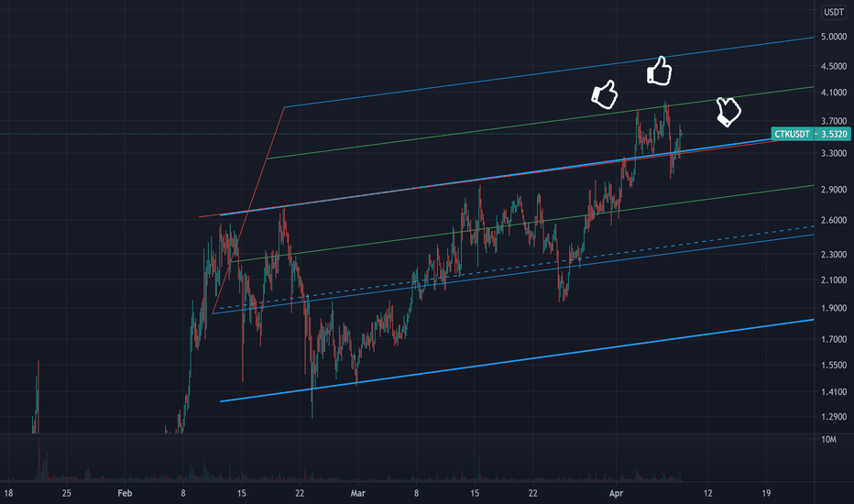Click the Feb label on time axis
Image resolution: width=854 pixels, height=504 pixels.
click(125, 493)
